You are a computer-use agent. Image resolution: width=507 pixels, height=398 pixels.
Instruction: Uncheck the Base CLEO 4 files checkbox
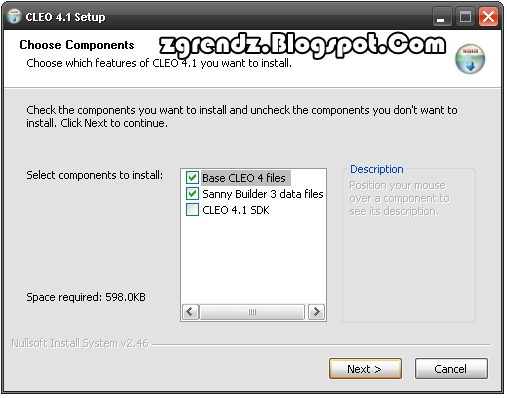coord(192,178)
